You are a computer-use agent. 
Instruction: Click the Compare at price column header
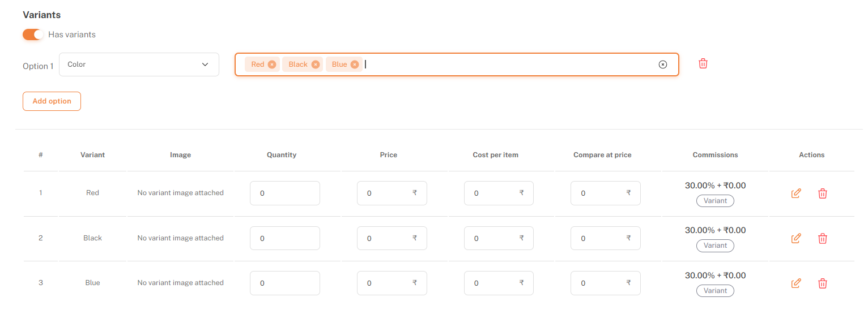coord(602,155)
